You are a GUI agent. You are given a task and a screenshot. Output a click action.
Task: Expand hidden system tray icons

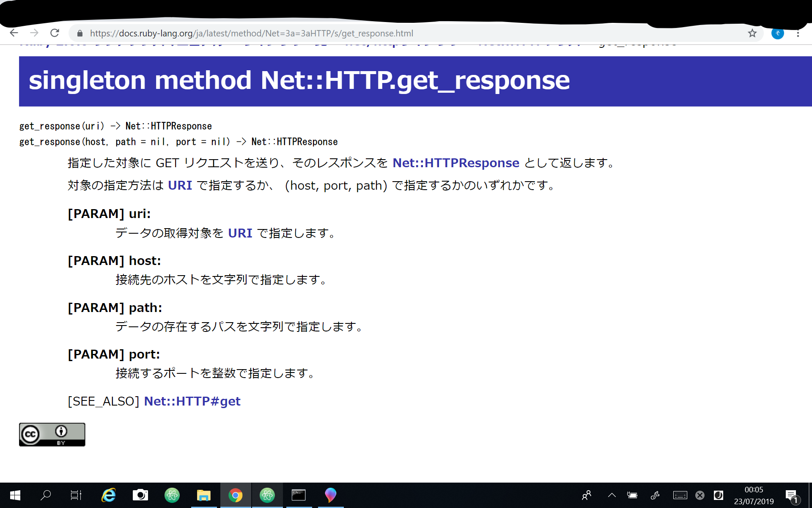612,495
